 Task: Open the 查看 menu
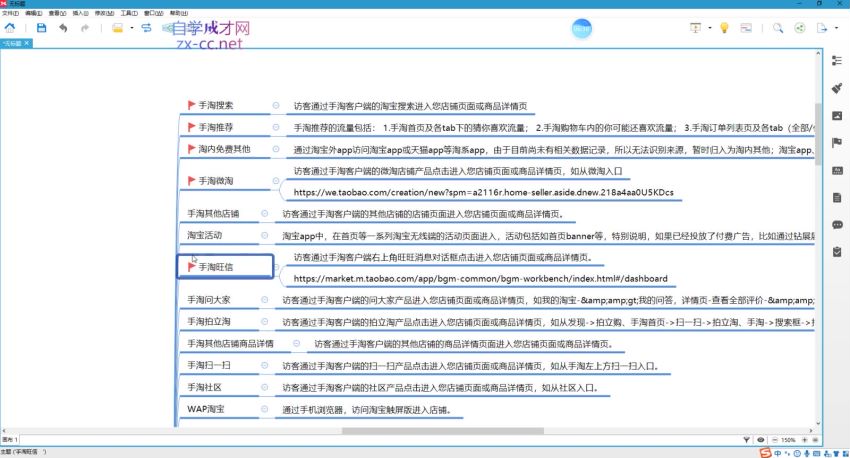point(57,13)
